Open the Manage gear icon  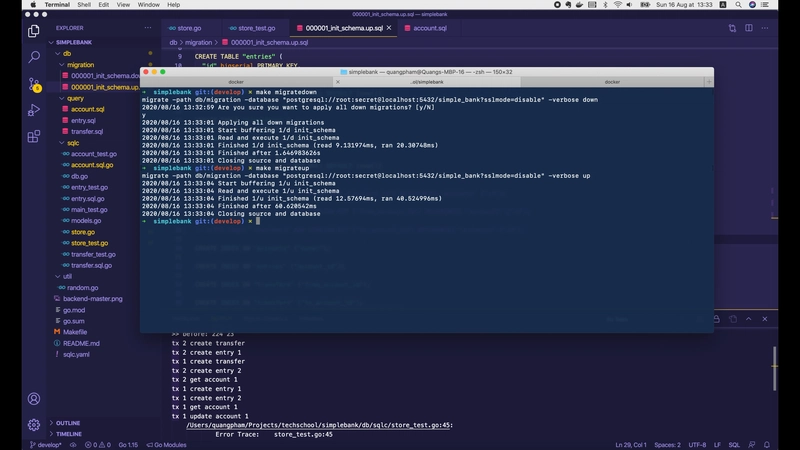click(x=34, y=424)
